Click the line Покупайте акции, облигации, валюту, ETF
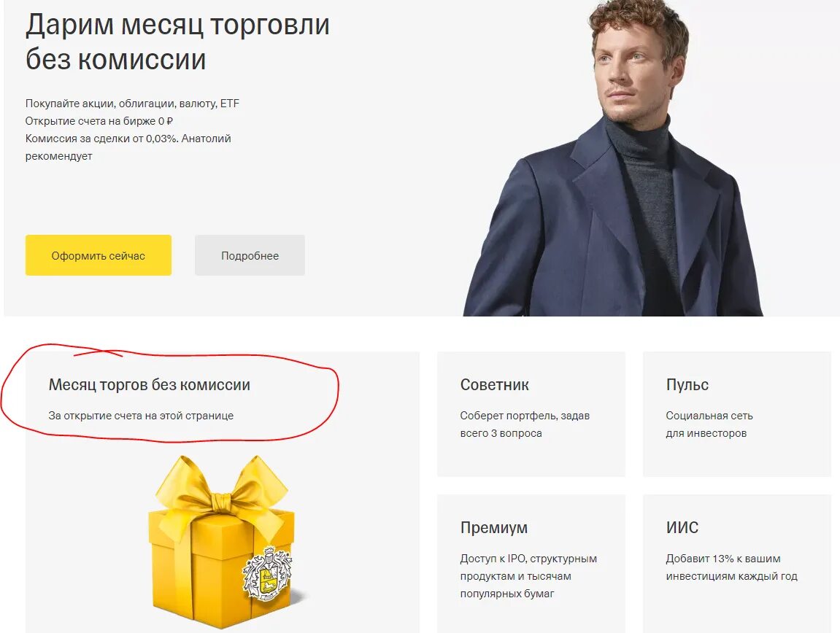840x633 pixels. [132, 104]
